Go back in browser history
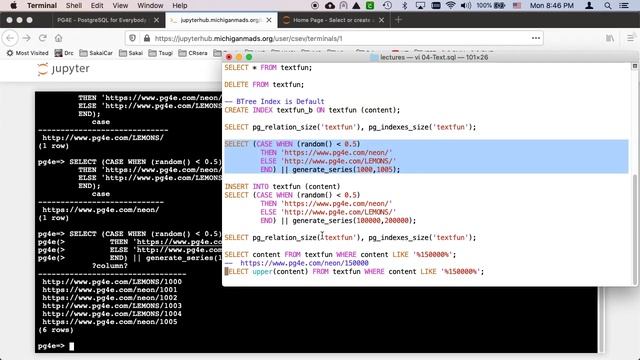640x360 pixels. (x=10, y=38)
